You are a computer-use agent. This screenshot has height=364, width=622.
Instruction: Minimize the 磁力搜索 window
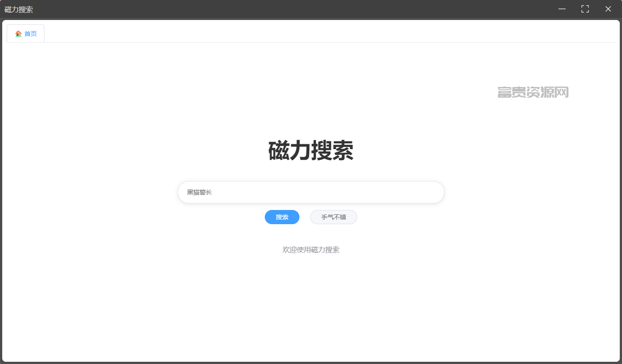pyautogui.click(x=562, y=9)
